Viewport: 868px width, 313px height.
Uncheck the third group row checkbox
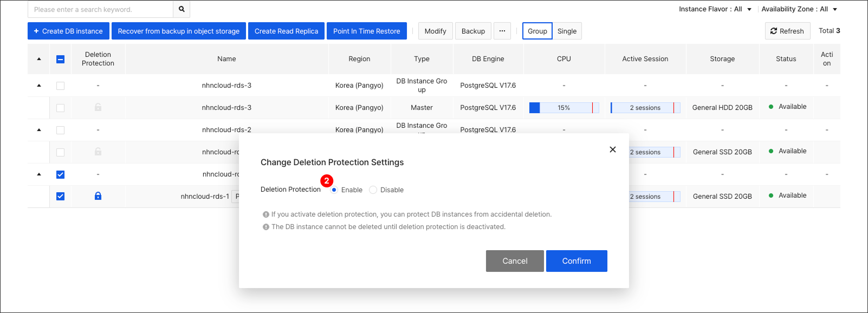(60, 174)
